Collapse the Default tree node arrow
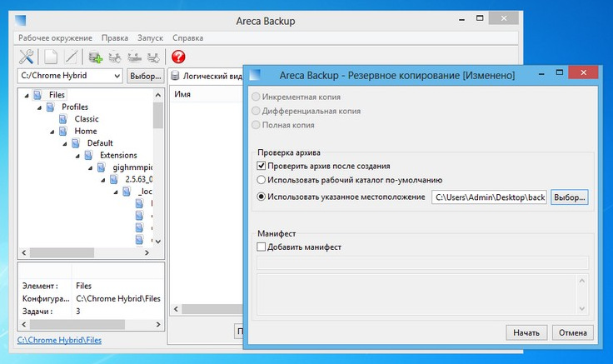 click(65, 144)
